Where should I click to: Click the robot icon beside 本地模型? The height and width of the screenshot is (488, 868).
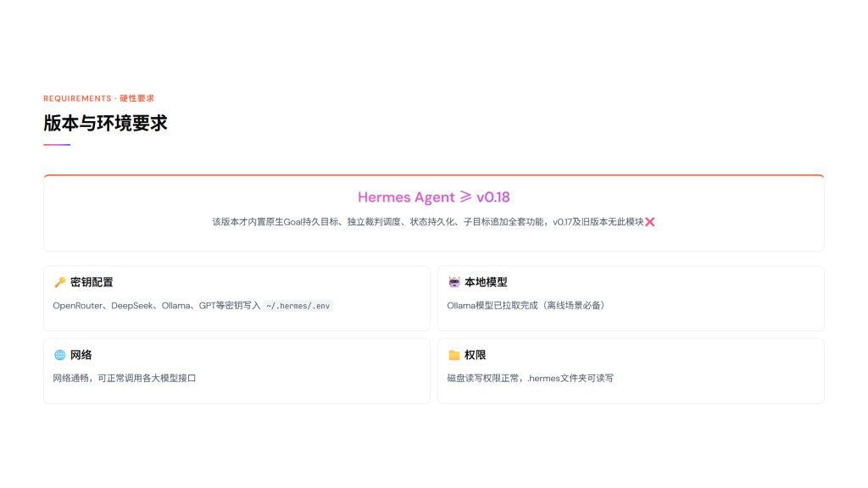click(x=454, y=282)
